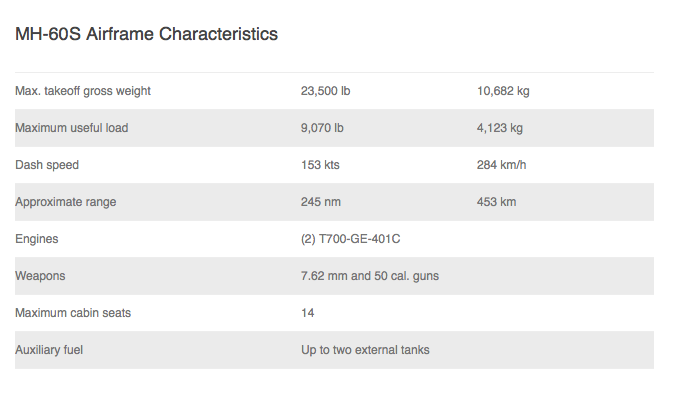Select the Weapons row label
676x393 pixels.
40,276
